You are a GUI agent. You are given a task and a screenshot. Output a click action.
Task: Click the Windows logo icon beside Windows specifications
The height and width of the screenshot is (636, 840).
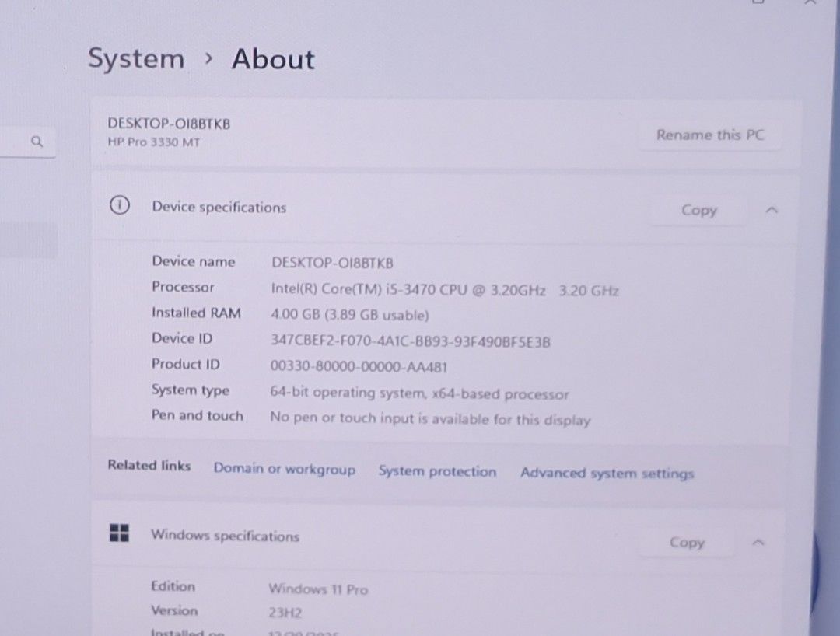pyautogui.click(x=119, y=533)
